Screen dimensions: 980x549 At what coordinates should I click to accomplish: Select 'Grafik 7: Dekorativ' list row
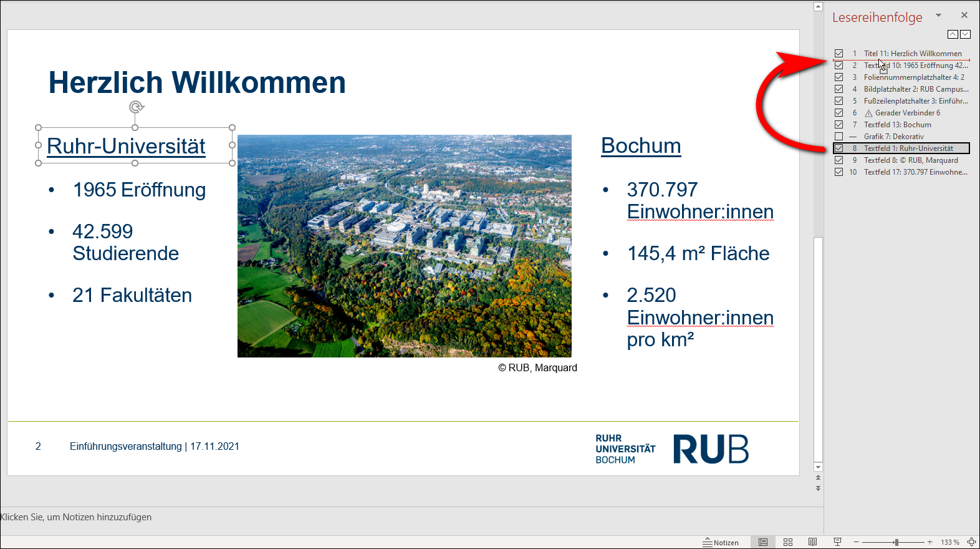click(x=901, y=137)
